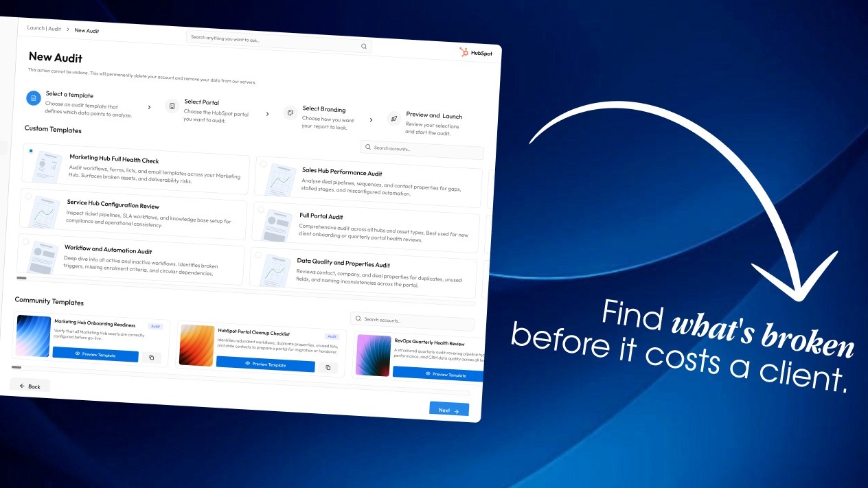Go to Launch | Audit in the breadcrumb
Image resolution: width=868 pixels, height=488 pixels.
click(44, 28)
